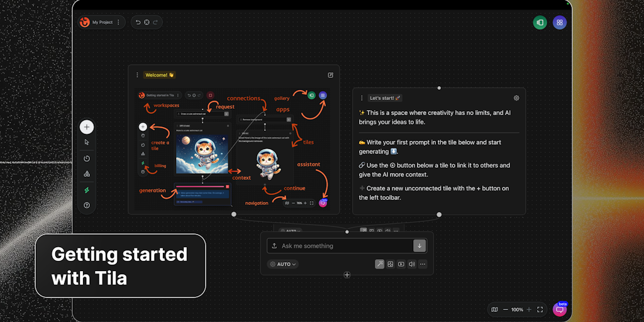
Task: Open the tutorial image in the Welcome tile
Action: (x=234, y=149)
